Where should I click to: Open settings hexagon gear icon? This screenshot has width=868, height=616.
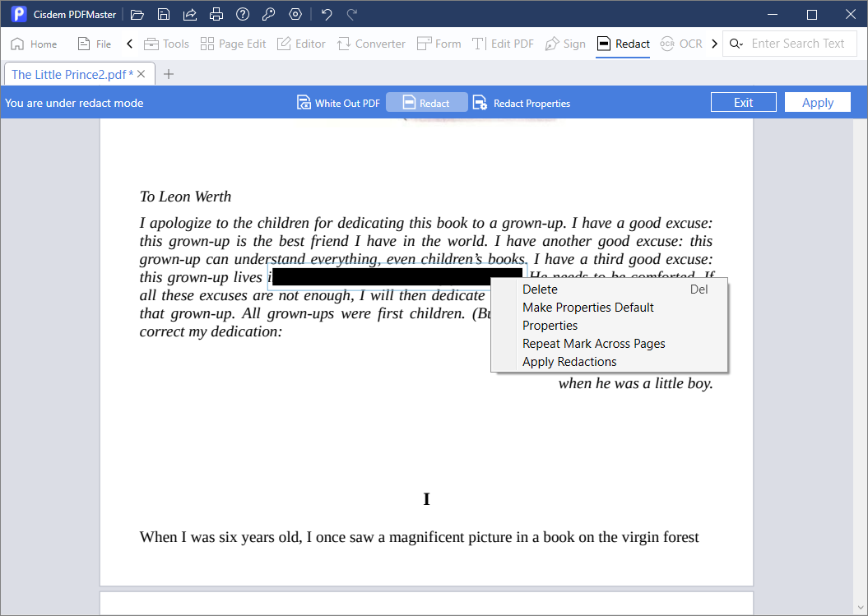295,14
